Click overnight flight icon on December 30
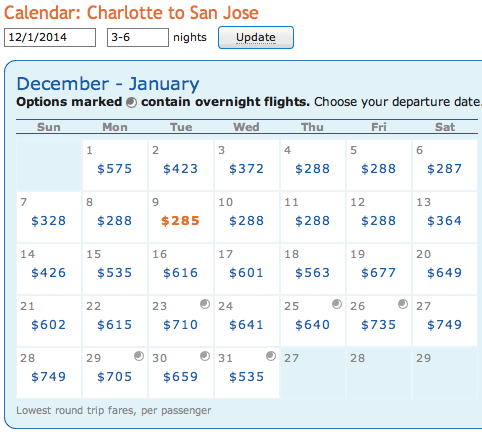This screenshot has width=482, height=436. pyautogui.click(x=205, y=356)
